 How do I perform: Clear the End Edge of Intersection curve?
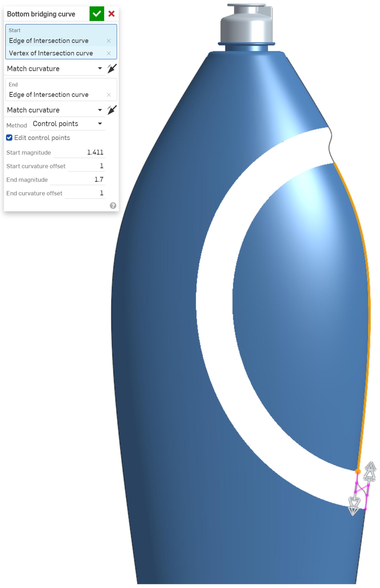[109, 95]
